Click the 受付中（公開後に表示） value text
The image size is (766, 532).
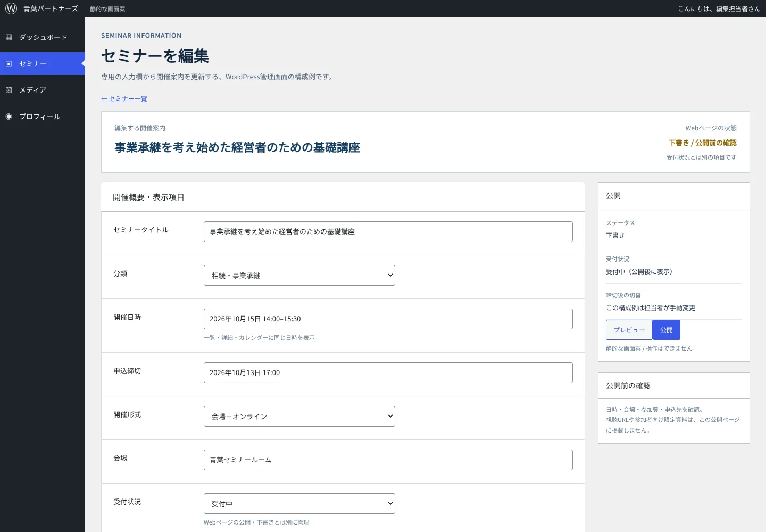641,272
